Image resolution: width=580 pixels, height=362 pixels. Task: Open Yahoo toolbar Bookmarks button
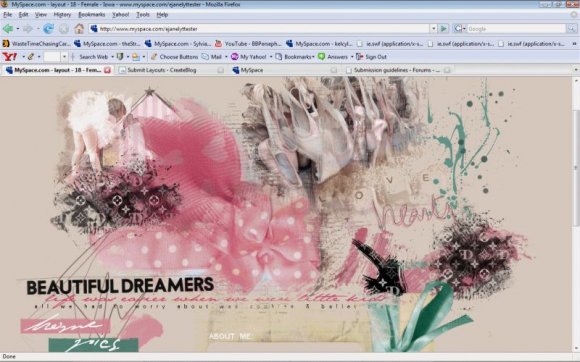(x=294, y=57)
